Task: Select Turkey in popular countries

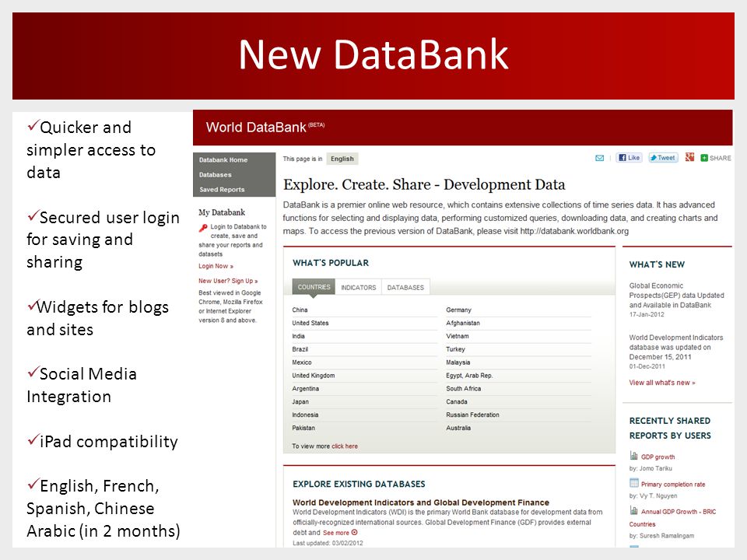Action: point(455,349)
